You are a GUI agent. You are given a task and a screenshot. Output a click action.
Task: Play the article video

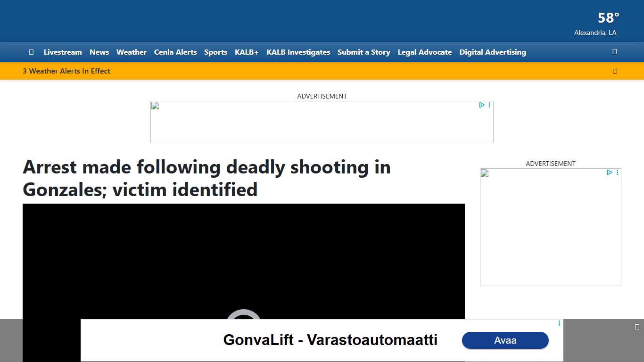click(x=243, y=321)
